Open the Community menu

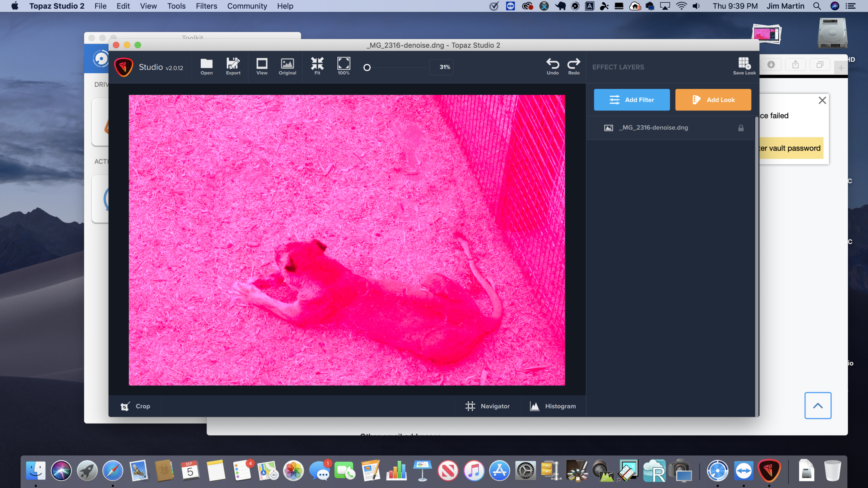[247, 6]
